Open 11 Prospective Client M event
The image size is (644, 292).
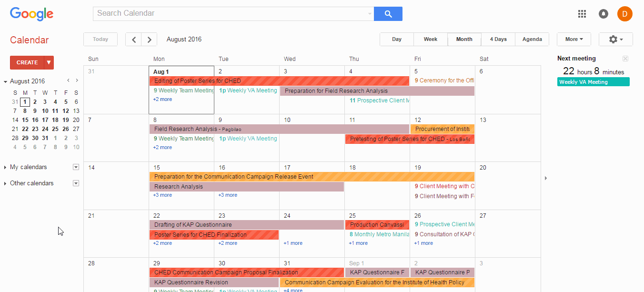point(379,101)
